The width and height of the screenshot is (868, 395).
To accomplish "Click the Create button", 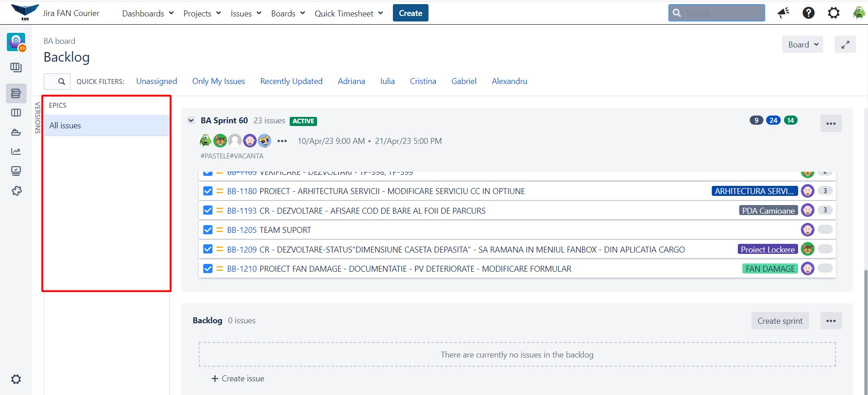I will [x=410, y=13].
